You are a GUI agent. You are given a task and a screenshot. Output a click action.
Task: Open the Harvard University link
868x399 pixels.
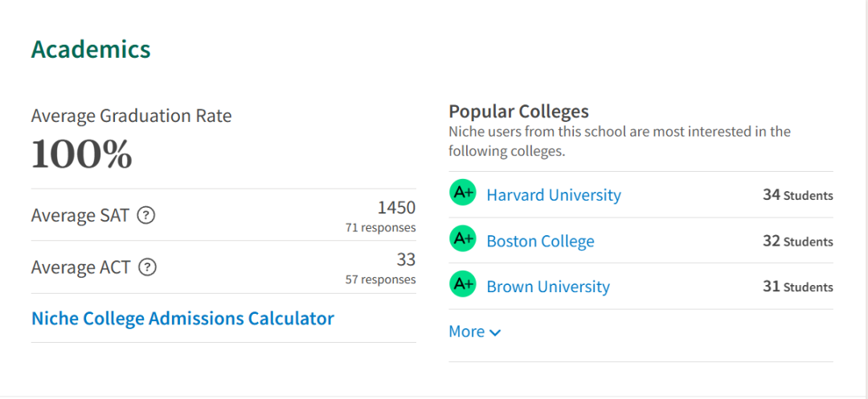pos(554,195)
